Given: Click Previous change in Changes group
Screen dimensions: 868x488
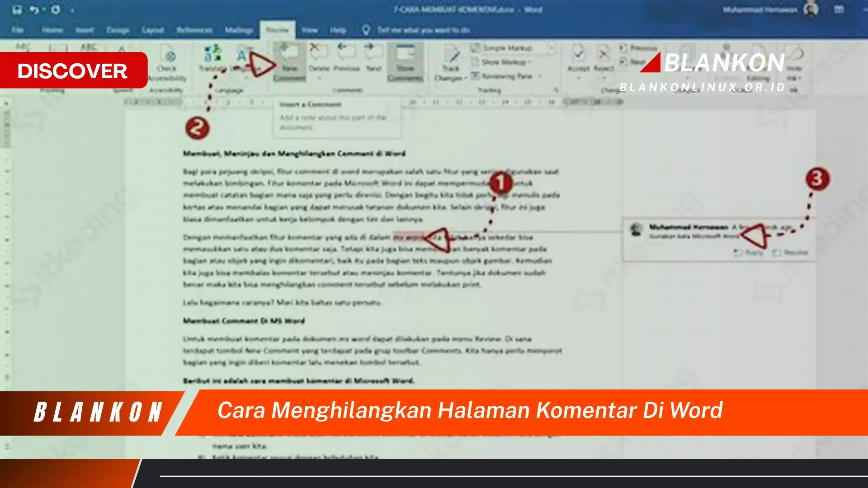Looking at the screenshot, I should tap(638, 47).
